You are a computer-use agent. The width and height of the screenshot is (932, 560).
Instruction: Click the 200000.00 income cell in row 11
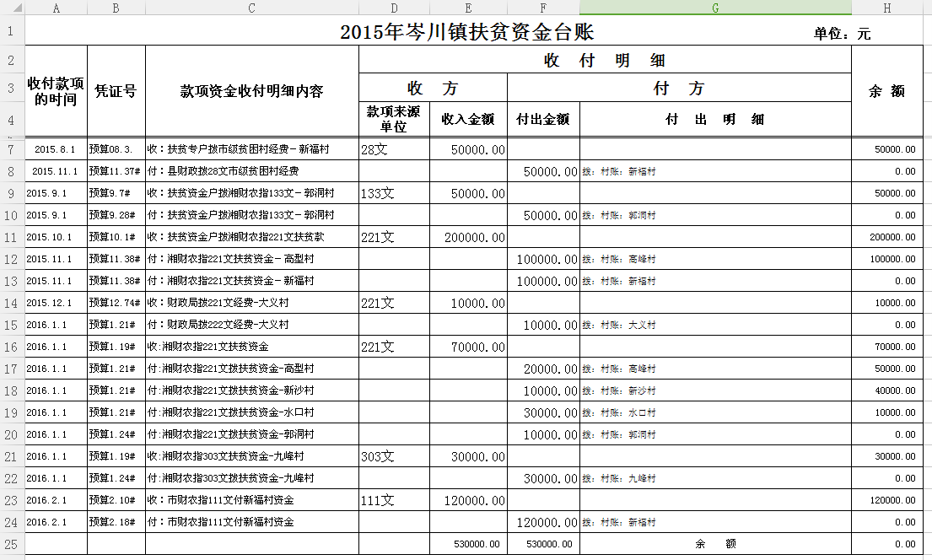click(x=467, y=238)
